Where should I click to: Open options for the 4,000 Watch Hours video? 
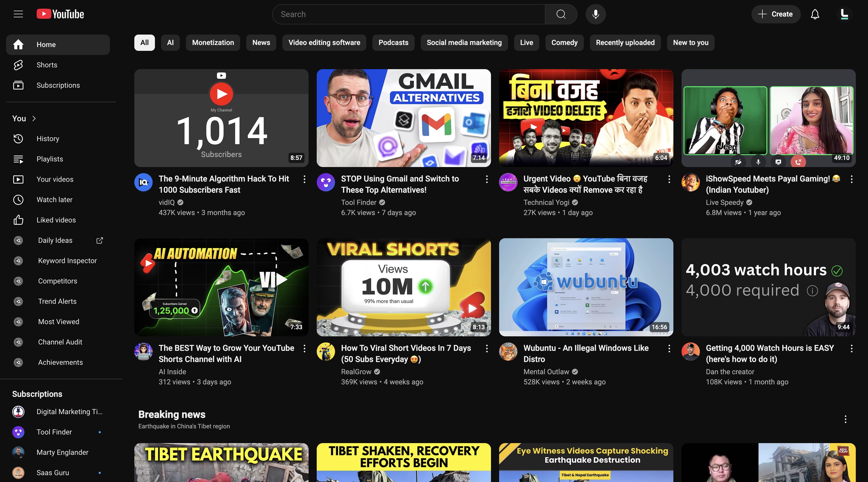coord(851,349)
